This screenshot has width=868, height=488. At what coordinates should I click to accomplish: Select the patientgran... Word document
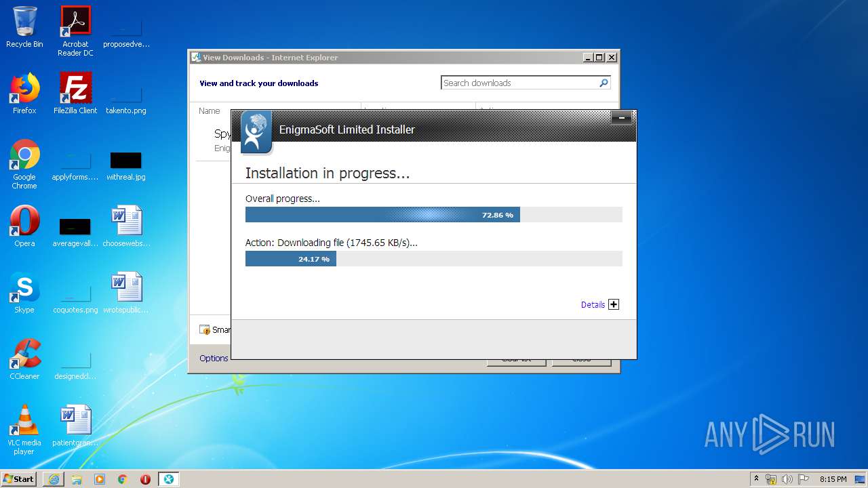coord(75,426)
